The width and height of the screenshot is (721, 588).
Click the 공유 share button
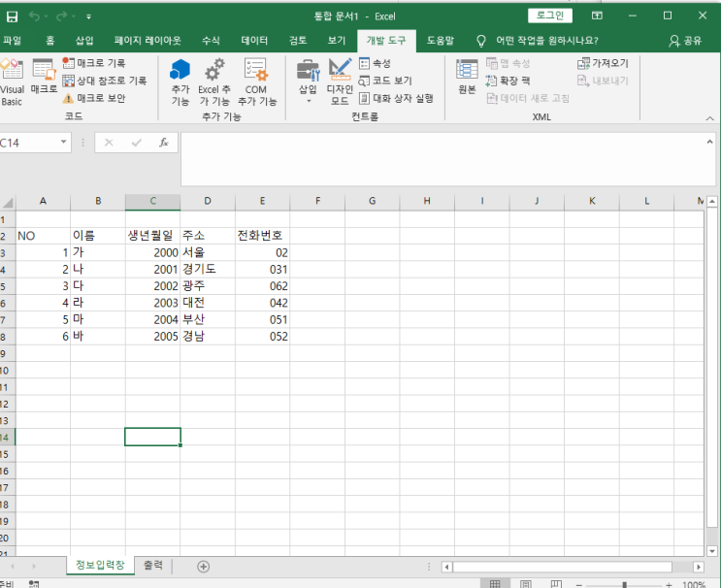click(x=686, y=41)
